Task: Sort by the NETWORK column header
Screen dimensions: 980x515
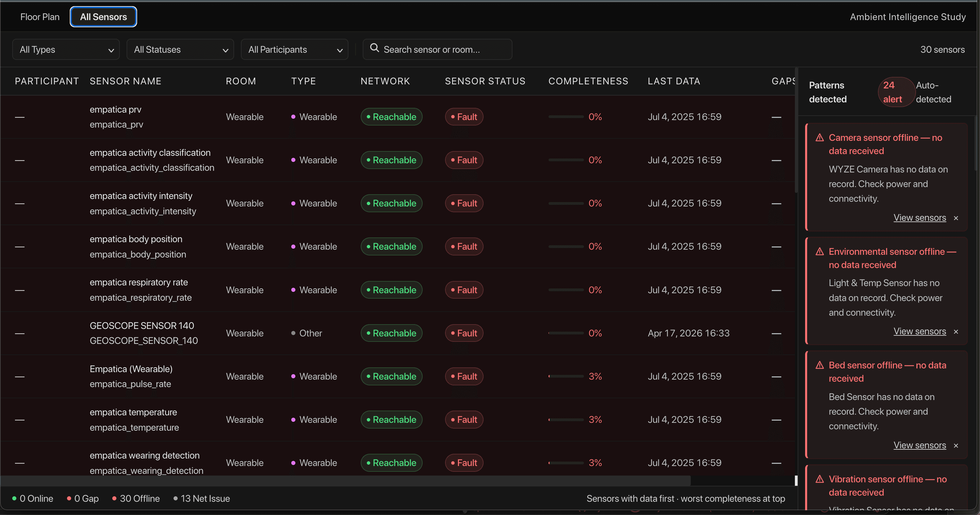Action: point(386,81)
